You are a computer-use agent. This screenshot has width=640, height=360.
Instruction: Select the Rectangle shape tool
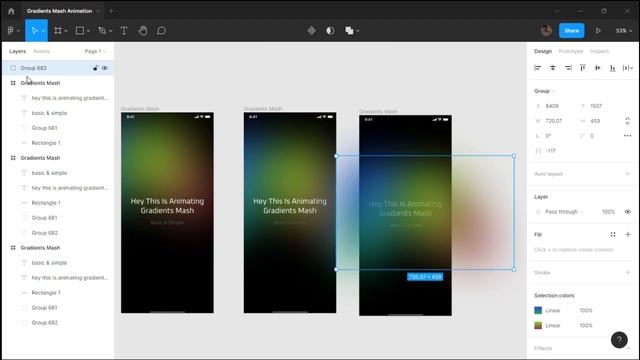(80, 31)
